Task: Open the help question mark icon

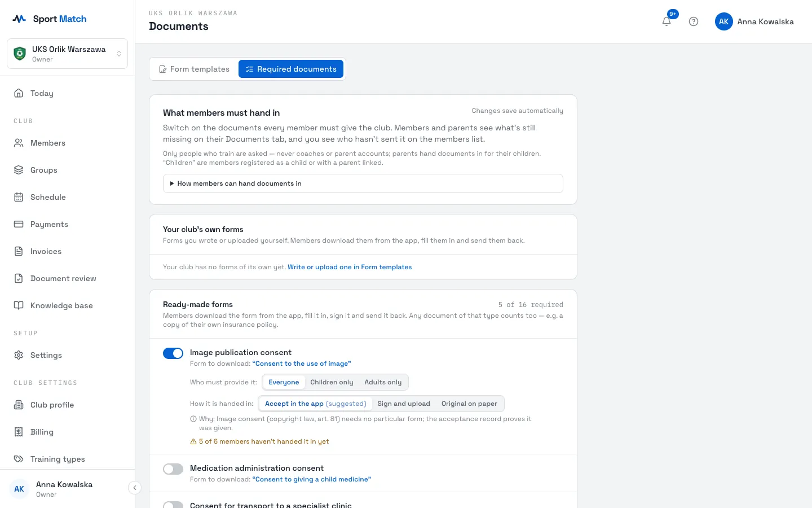Action: pos(694,21)
